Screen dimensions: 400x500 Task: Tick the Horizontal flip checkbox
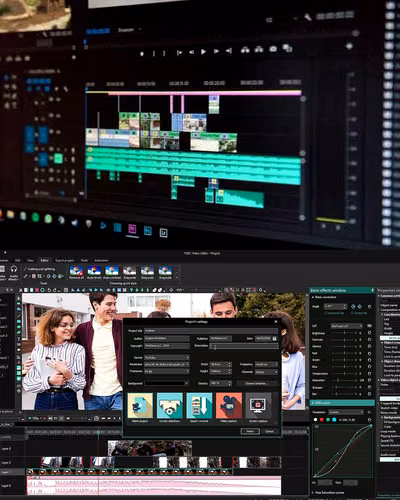326,313
